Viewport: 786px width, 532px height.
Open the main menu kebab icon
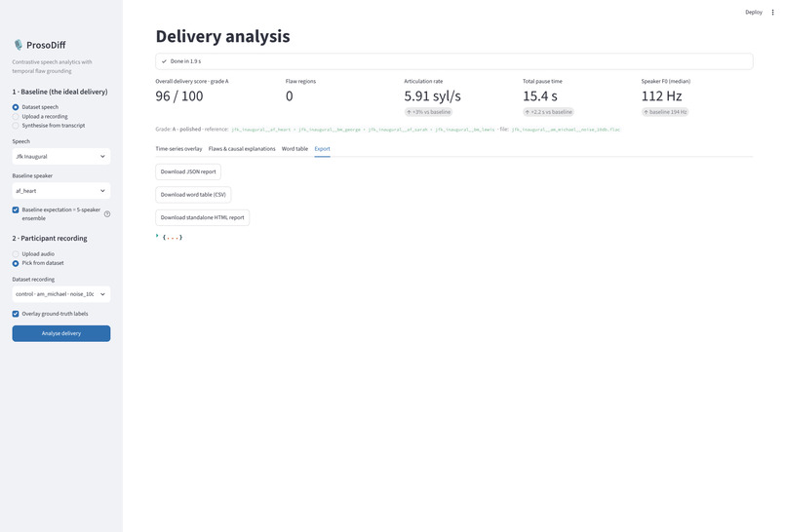click(x=772, y=12)
